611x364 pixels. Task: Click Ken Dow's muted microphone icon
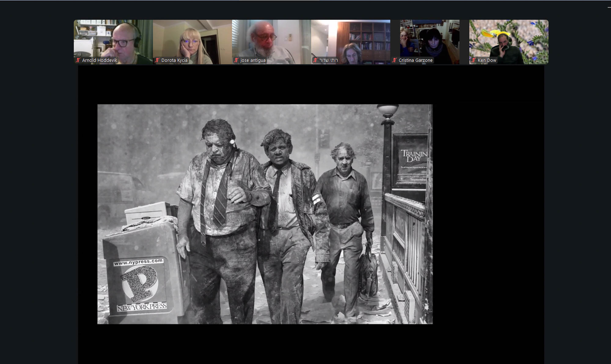(474, 60)
